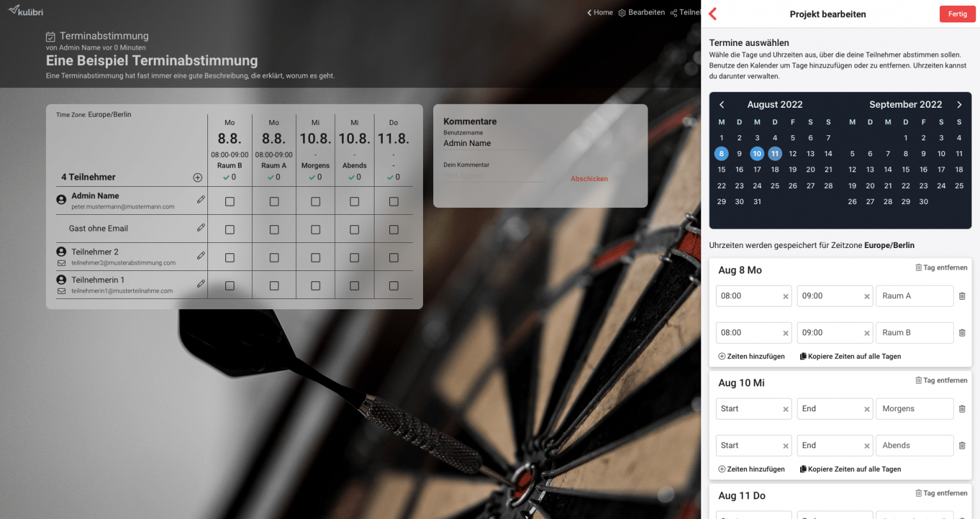Open the End time picker for Morgens
The height and width of the screenshot is (519, 980).
point(829,409)
